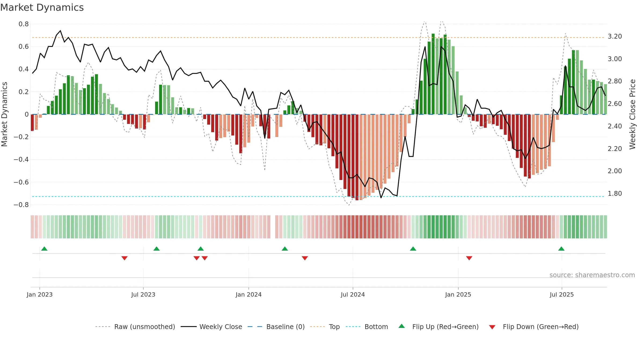644x362 pixels.
Task: Toggle the Top legend entry
Action: pos(325,327)
